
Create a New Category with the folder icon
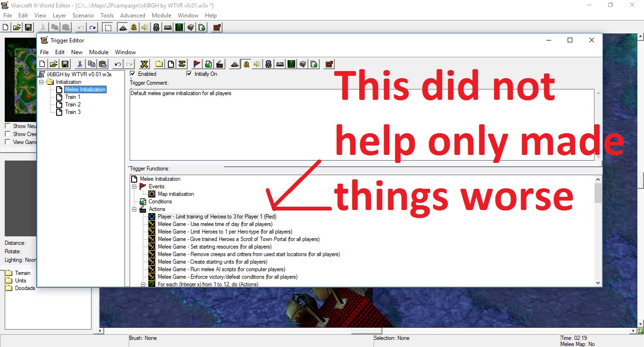click(159, 64)
